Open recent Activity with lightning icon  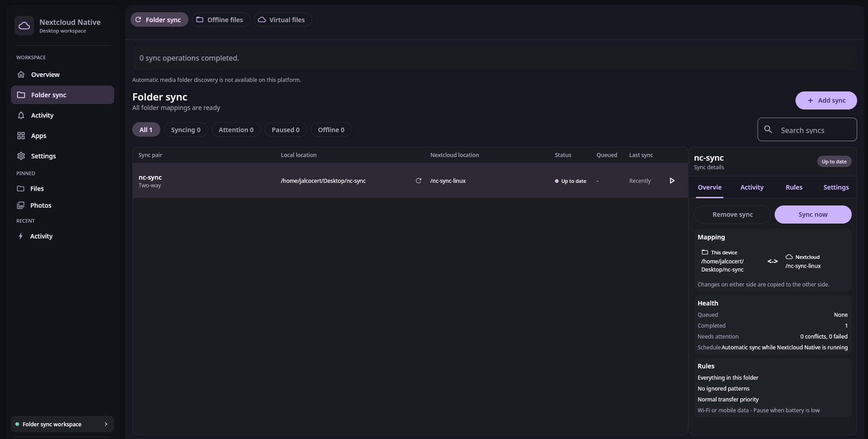63,236
